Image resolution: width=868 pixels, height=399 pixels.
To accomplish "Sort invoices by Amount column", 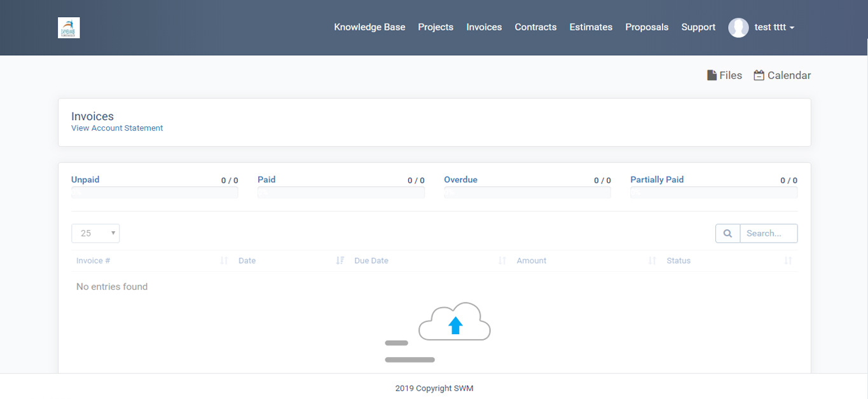I will pos(532,260).
